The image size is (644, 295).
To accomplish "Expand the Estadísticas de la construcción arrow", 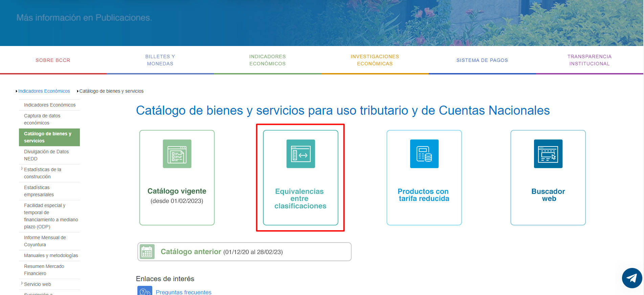I will pyautogui.click(x=22, y=168).
